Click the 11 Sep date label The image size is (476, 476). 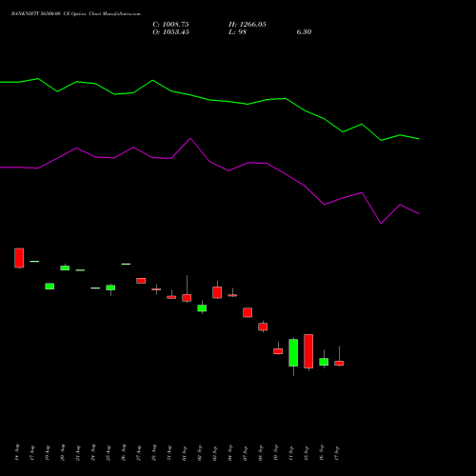(x=291, y=452)
